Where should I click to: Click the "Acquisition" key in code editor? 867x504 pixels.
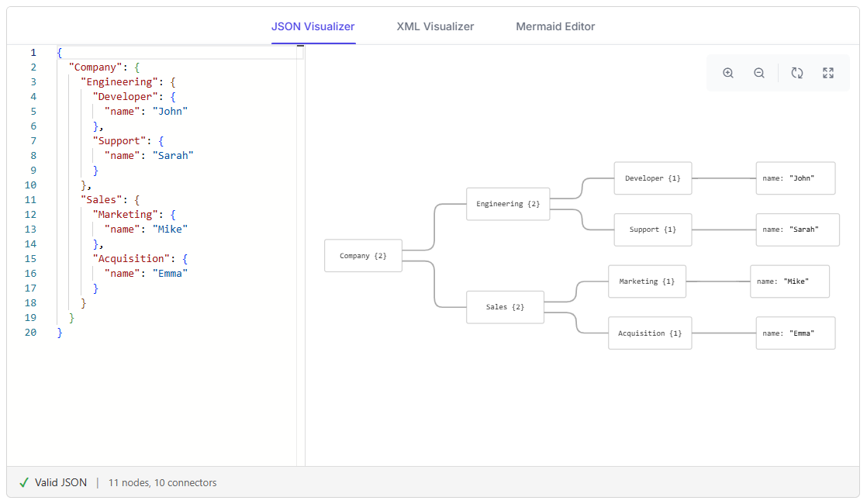(131, 259)
